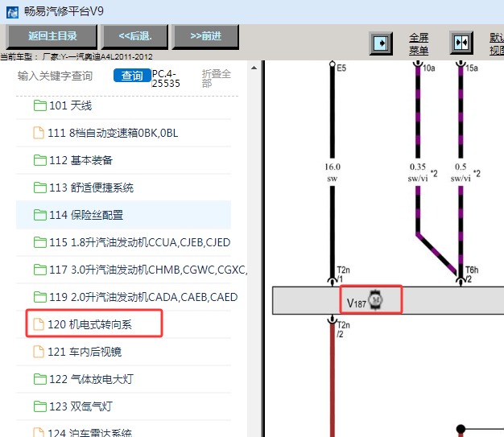Screen dimensions: 504x437
Task: Click the split-arrows view icon in the toolbar
Action: pyautogui.click(x=461, y=43)
